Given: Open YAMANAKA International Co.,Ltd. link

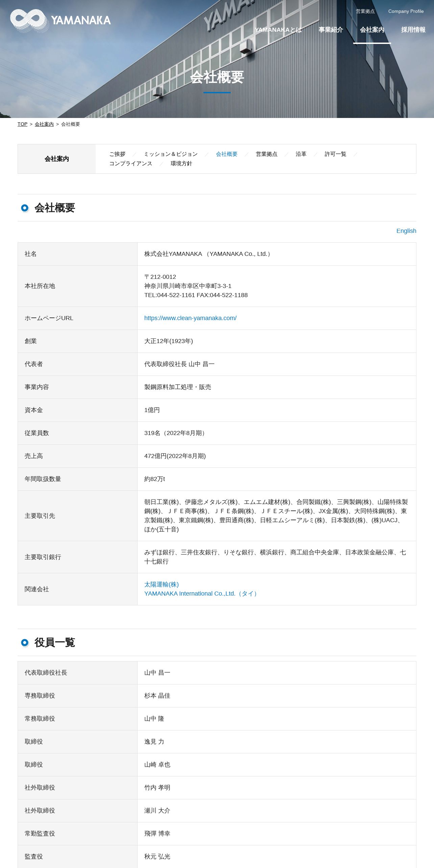Looking at the screenshot, I should pyautogui.click(x=202, y=594).
